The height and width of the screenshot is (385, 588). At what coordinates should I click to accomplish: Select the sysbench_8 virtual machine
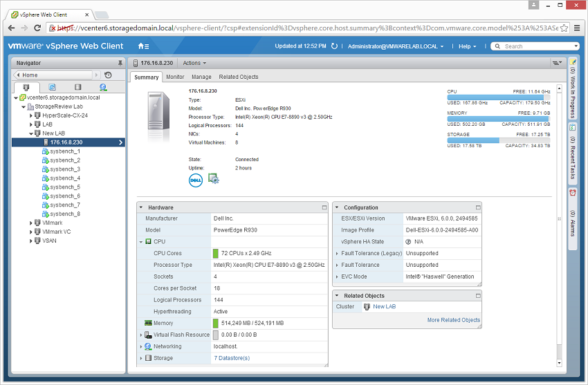pyautogui.click(x=65, y=214)
